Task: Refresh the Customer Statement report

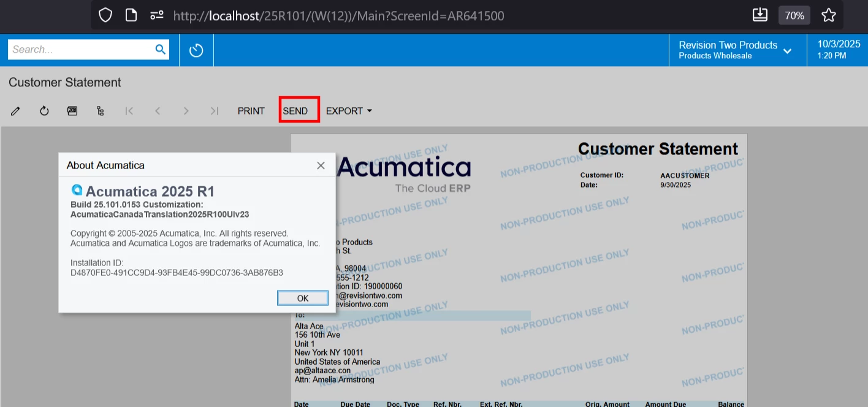Action: point(44,111)
